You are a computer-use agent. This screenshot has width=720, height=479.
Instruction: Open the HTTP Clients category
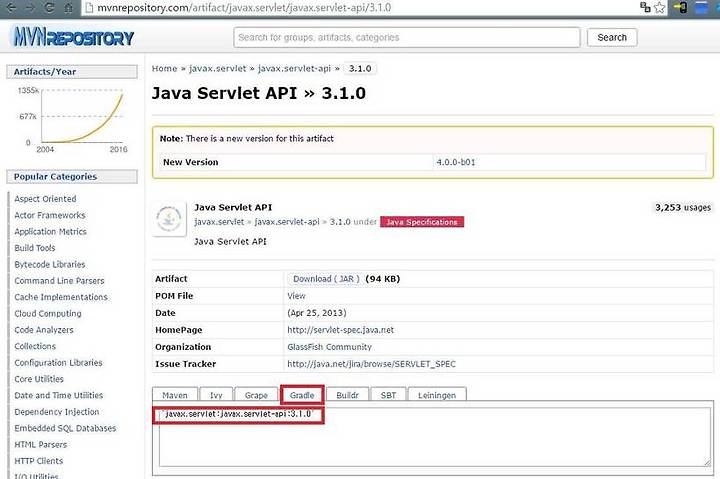tap(39, 461)
